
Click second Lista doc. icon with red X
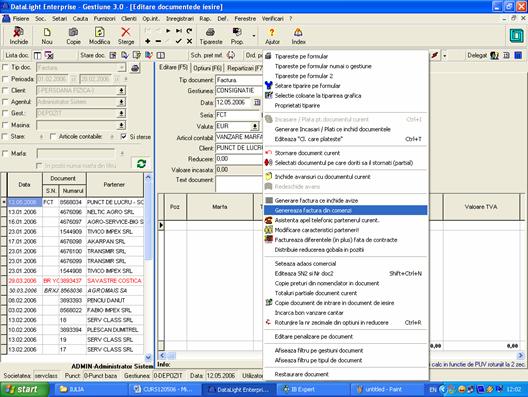pos(49,55)
